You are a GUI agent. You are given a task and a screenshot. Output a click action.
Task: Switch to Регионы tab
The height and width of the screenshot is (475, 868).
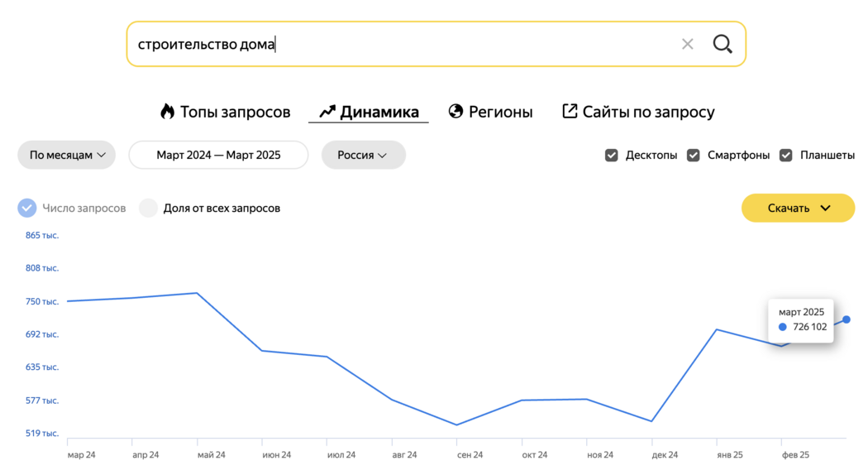pyautogui.click(x=490, y=112)
